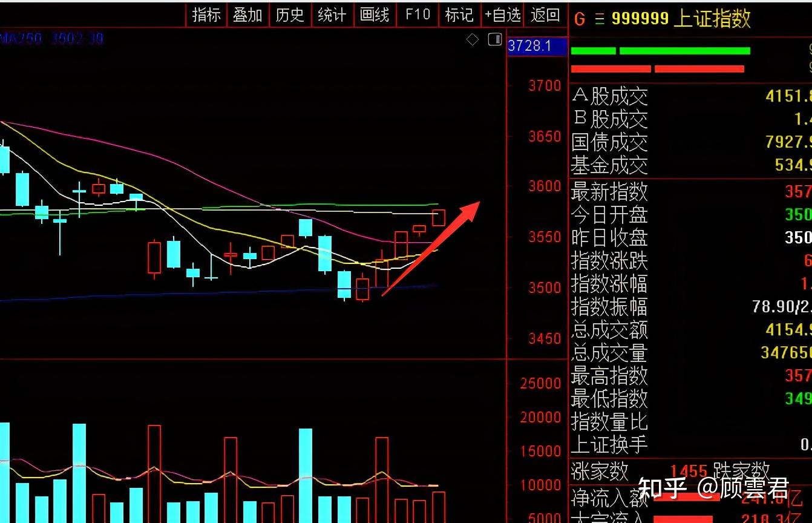Open the 历史 history button
Image resolution: width=812 pixels, height=523 pixels.
pos(290,15)
